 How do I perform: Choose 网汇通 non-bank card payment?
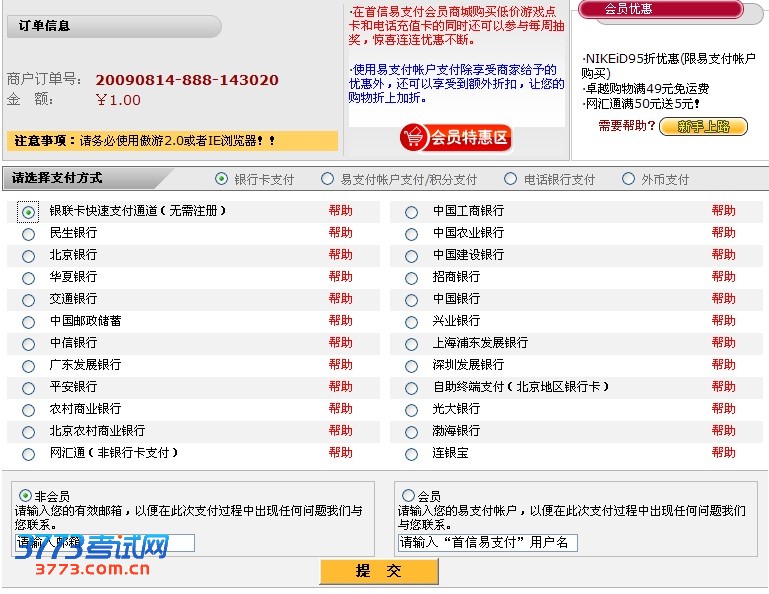[x=28, y=454]
